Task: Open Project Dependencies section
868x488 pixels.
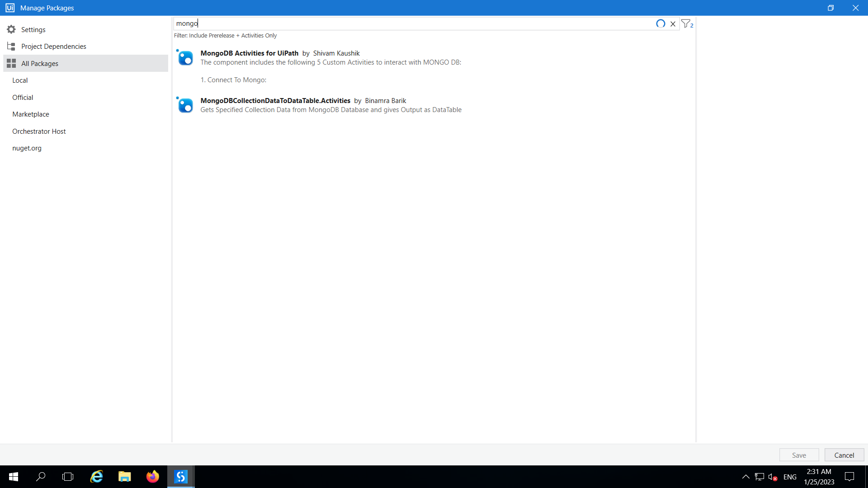Action: [86, 46]
